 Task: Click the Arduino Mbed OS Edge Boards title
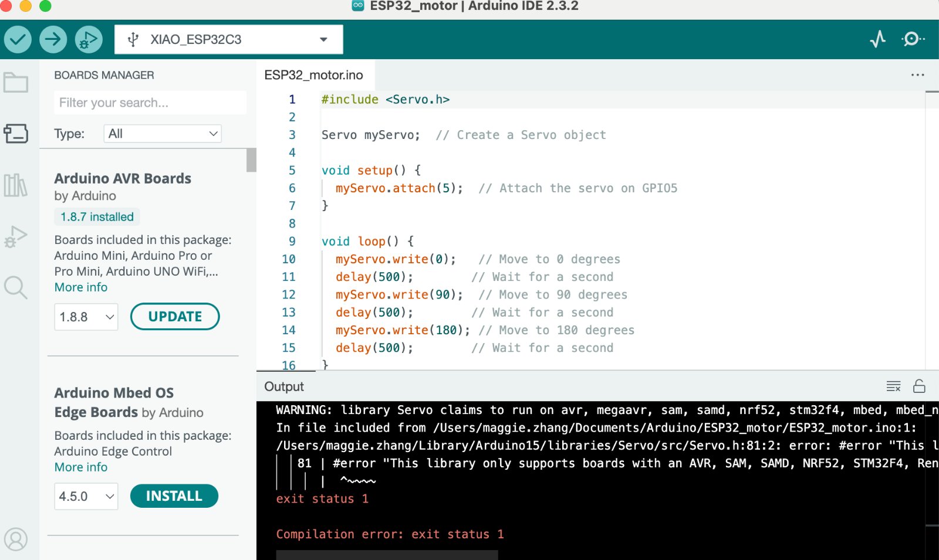tap(114, 402)
